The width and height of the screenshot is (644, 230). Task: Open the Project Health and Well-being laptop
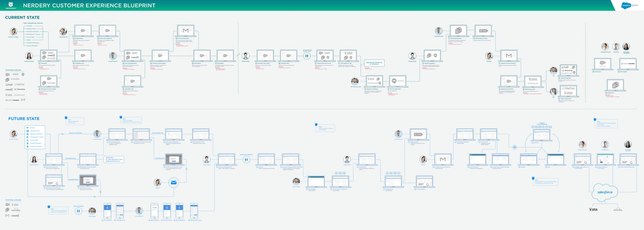628,159
